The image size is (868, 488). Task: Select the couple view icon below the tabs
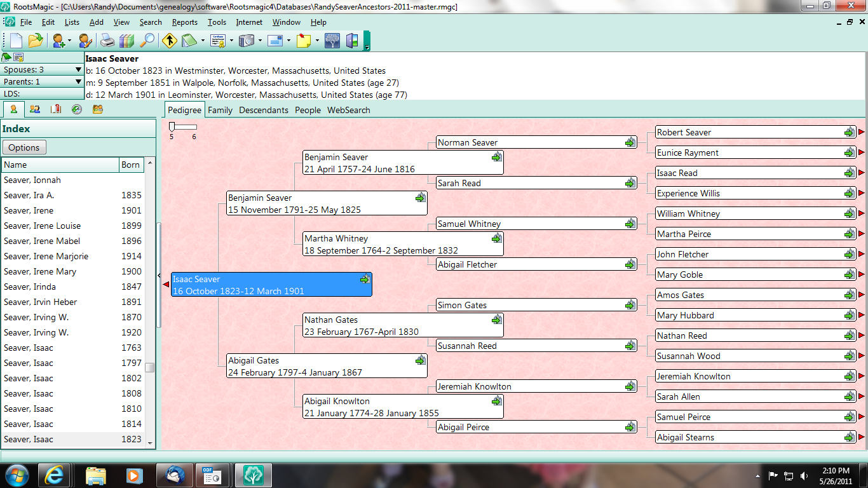click(x=35, y=109)
